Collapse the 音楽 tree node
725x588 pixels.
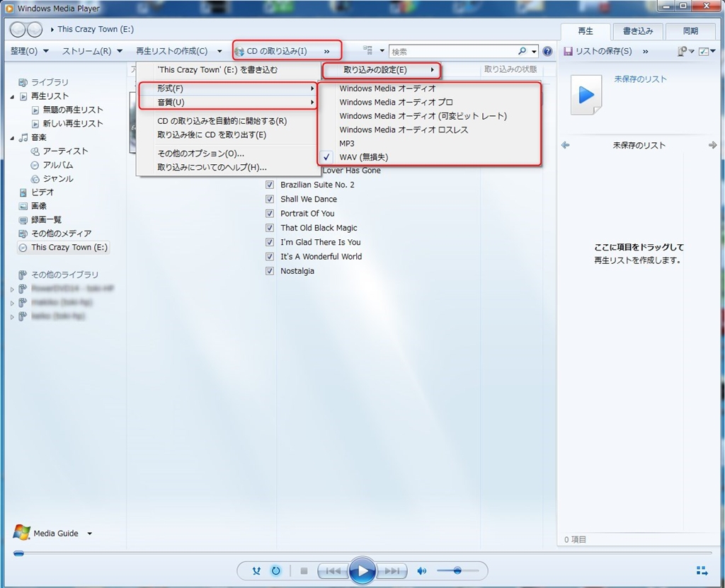[x=12, y=138]
